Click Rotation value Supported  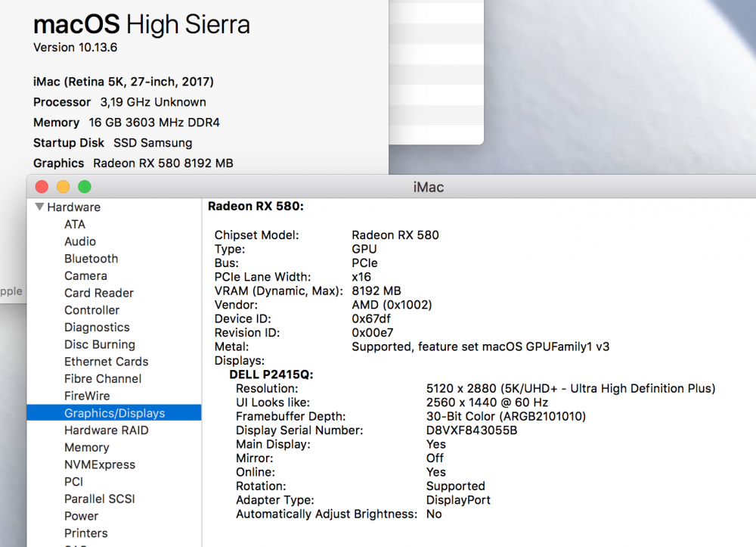456,486
